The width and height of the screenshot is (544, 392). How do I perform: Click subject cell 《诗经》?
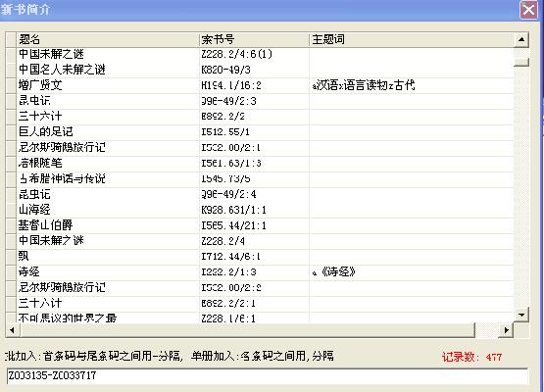333,271
